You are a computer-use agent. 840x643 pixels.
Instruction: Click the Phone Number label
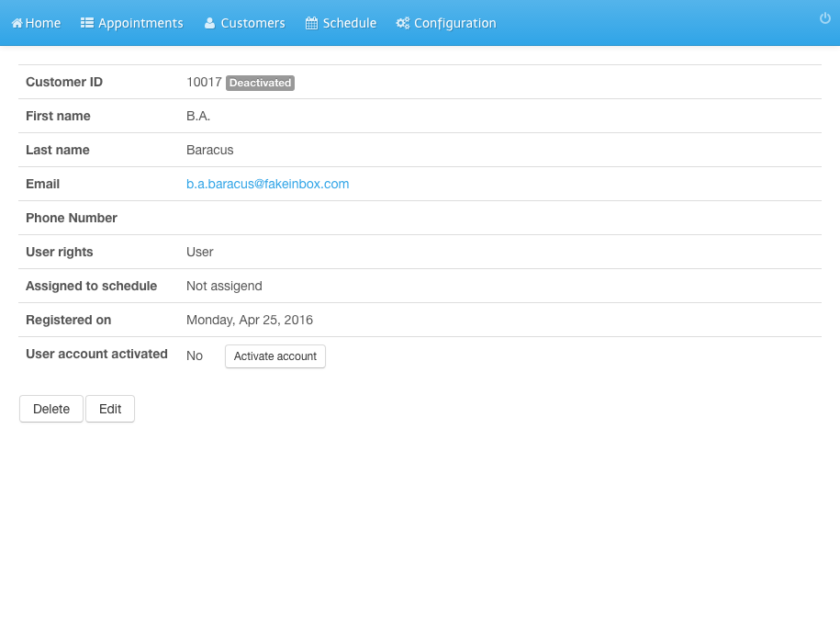pyautogui.click(x=72, y=218)
